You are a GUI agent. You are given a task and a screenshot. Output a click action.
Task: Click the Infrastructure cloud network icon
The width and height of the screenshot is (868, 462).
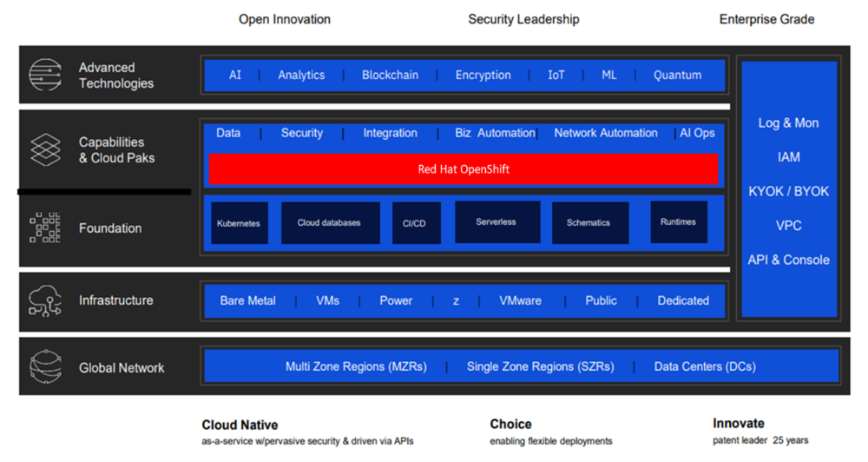(45, 300)
